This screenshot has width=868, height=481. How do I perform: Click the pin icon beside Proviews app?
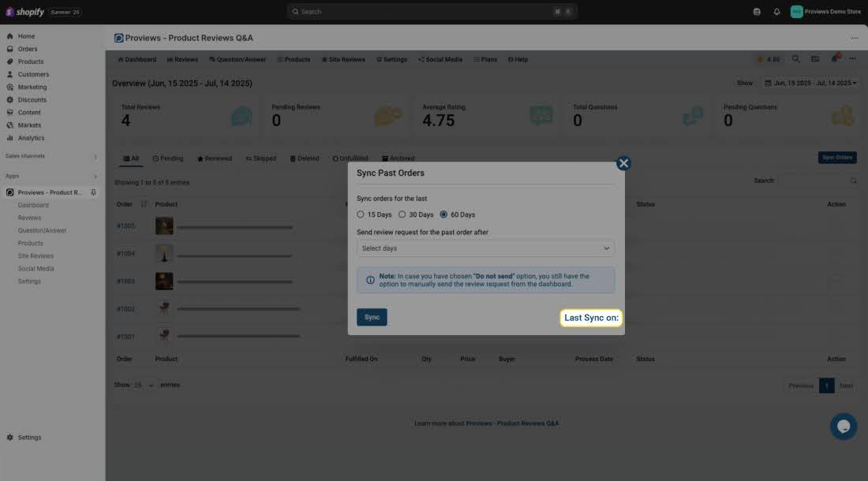(94, 192)
